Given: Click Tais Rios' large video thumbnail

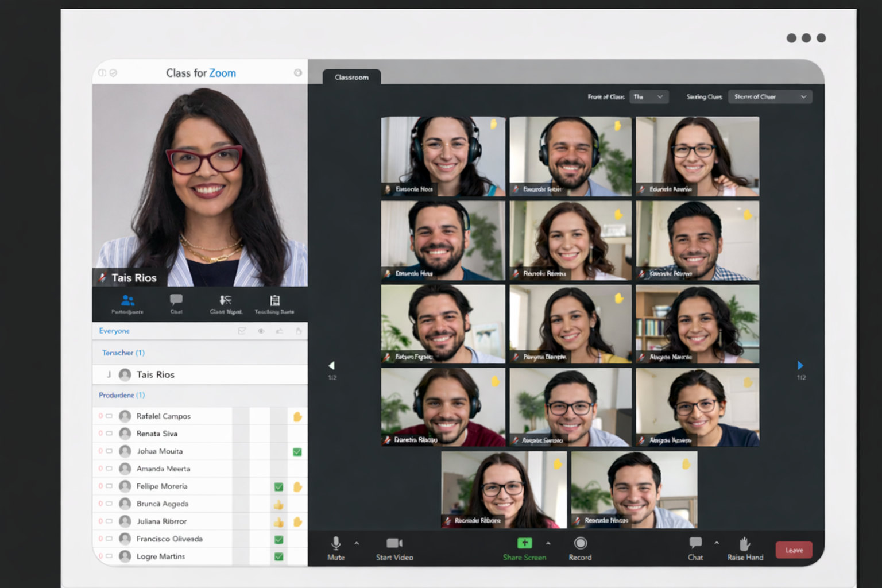Looking at the screenshot, I should pyautogui.click(x=200, y=185).
